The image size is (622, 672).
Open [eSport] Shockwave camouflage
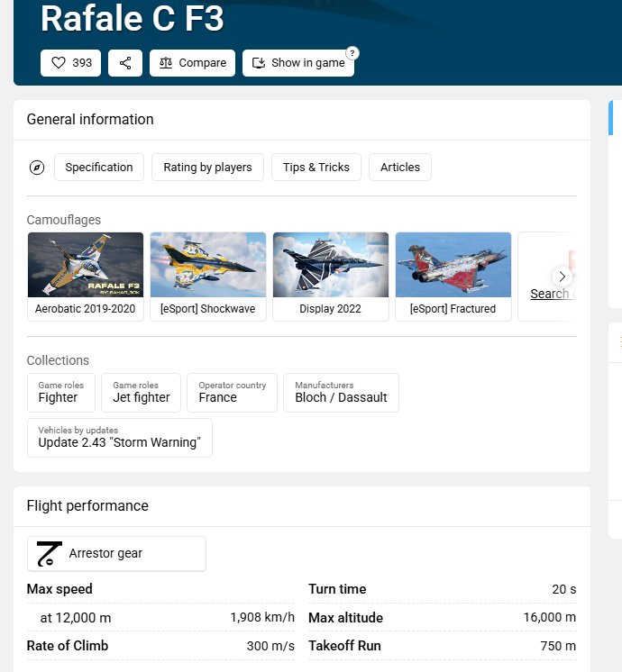click(208, 277)
